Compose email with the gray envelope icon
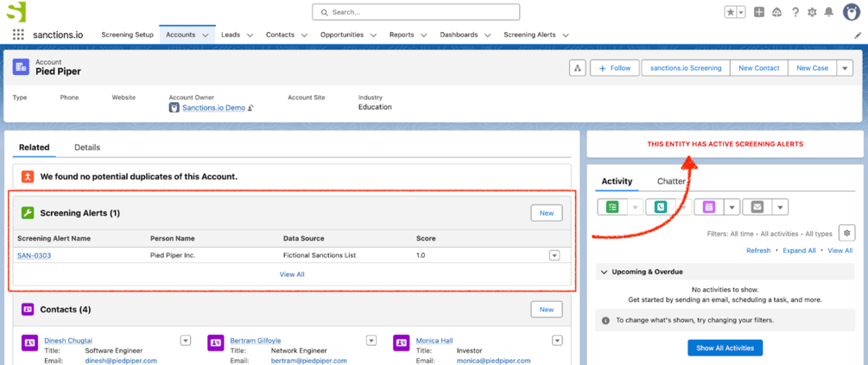Image resolution: width=868 pixels, height=365 pixels. pyautogui.click(x=757, y=207)
